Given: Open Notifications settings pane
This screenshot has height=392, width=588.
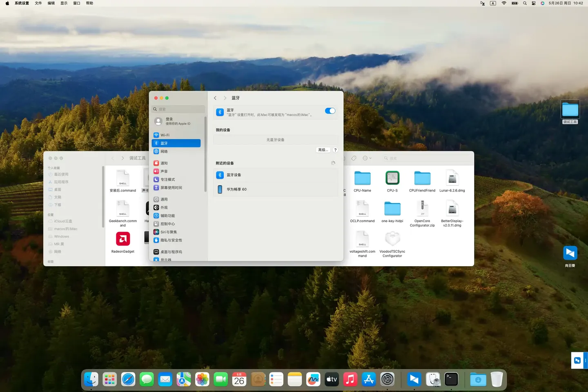Looking at the screenshot, I should click(x=164, y=163).
